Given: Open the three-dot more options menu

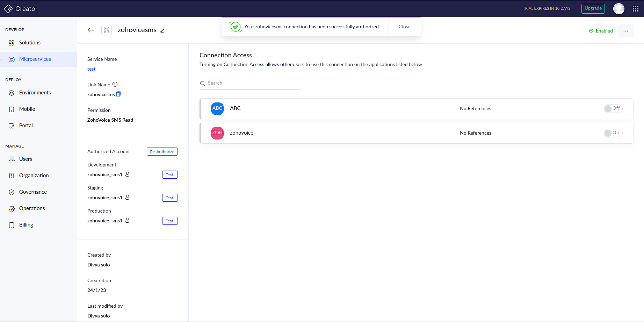Looking at the screenshot, I should pyautogui.click(x=625, y=31).
